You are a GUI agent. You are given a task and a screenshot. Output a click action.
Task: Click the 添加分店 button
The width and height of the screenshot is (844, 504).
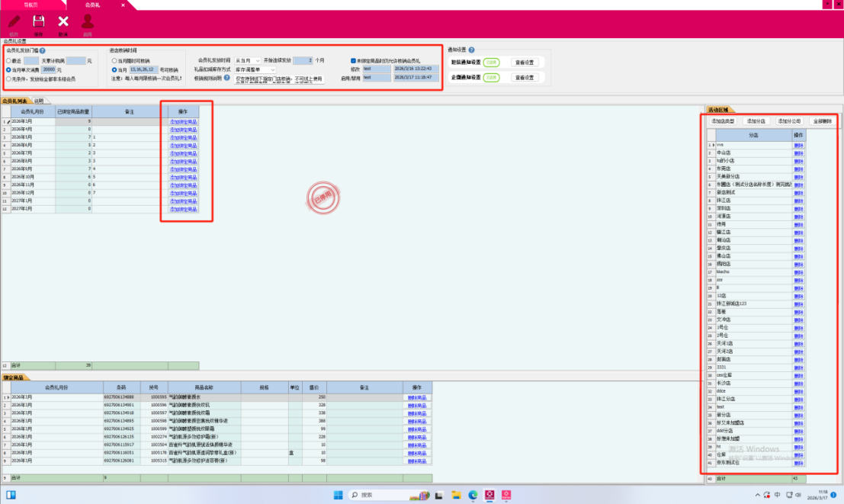tap(756, 121)
